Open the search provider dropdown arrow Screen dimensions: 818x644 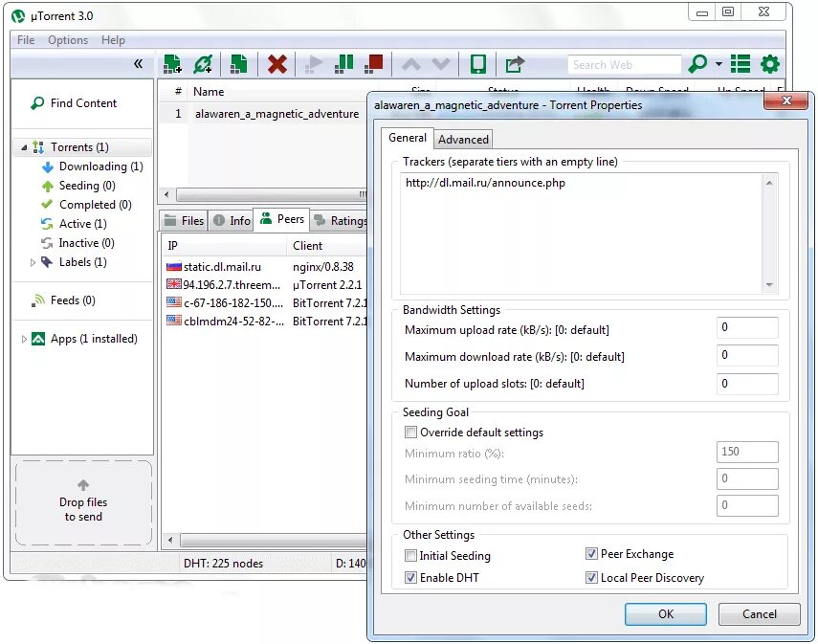click(719, 64)
